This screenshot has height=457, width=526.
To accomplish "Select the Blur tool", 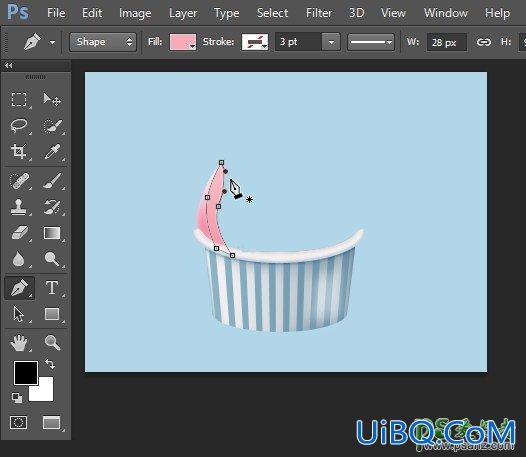I will point(19,259).
